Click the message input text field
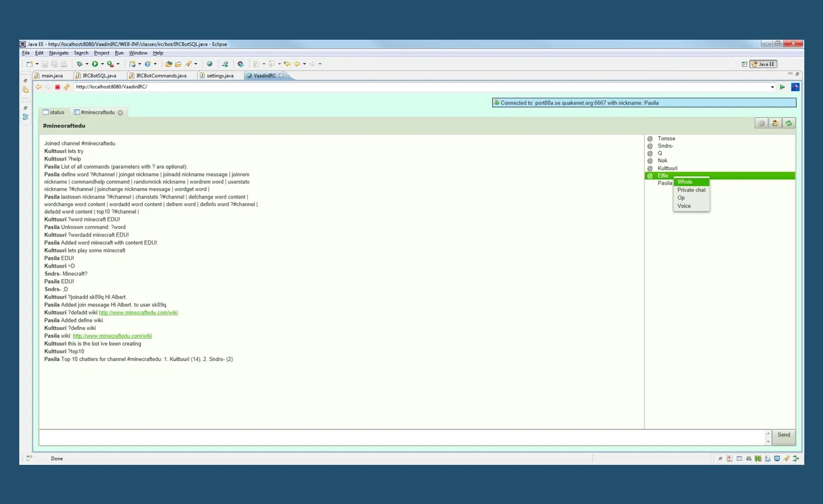Viewport: 823px width, 504px height. [402, 437]
